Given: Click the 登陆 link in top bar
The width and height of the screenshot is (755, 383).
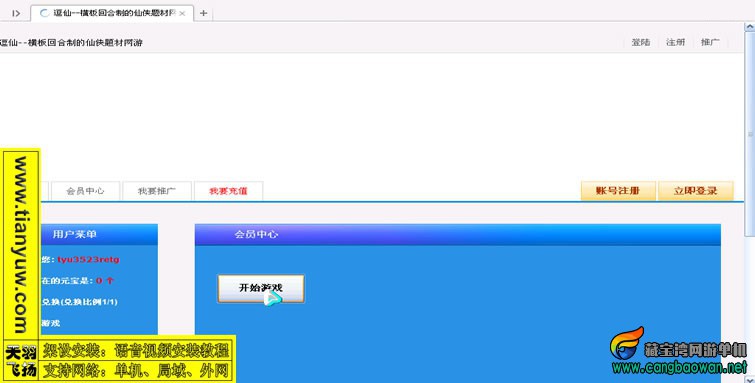Looking at the screenshot, I should [x=641, y=42].
